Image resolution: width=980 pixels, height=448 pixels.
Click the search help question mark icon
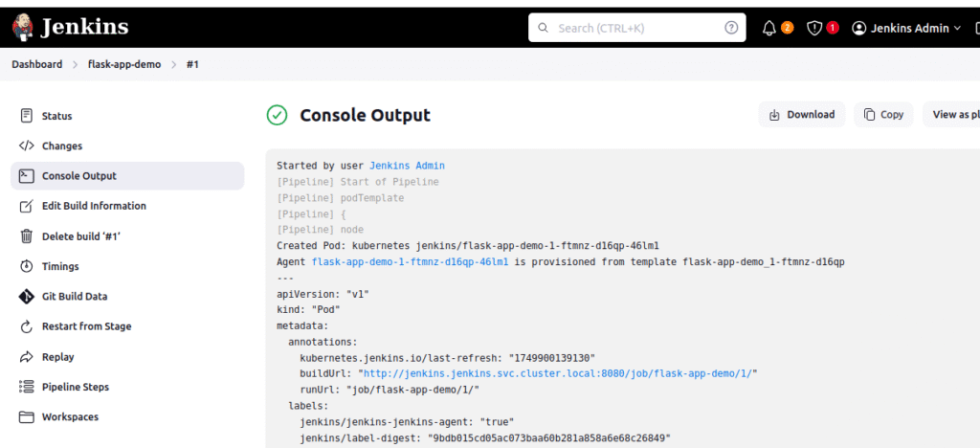[731, 28]
